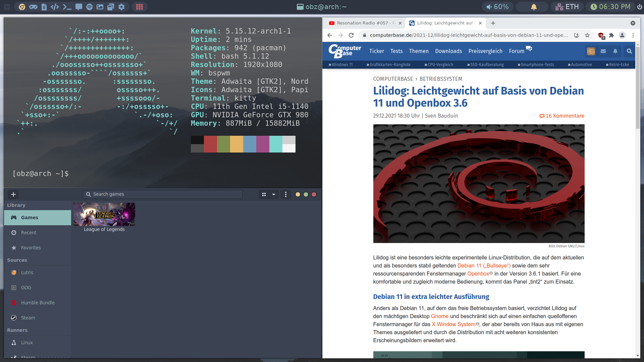644x362 pixels.
Task: Click the ETH network indicator
Action: [567, 7]
